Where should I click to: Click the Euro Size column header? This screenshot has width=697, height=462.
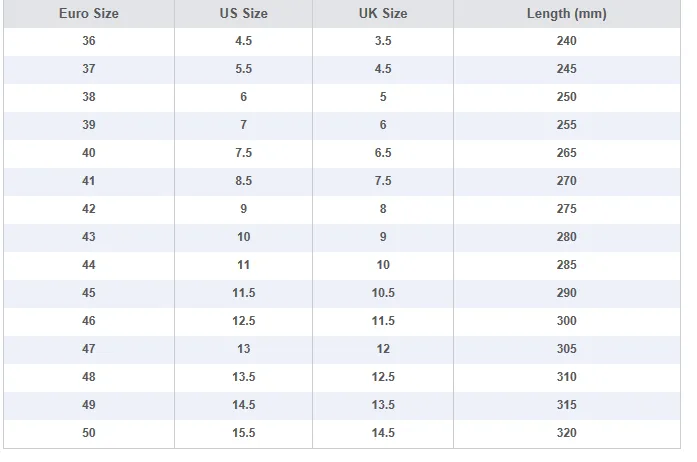click(x=89, y=13)
